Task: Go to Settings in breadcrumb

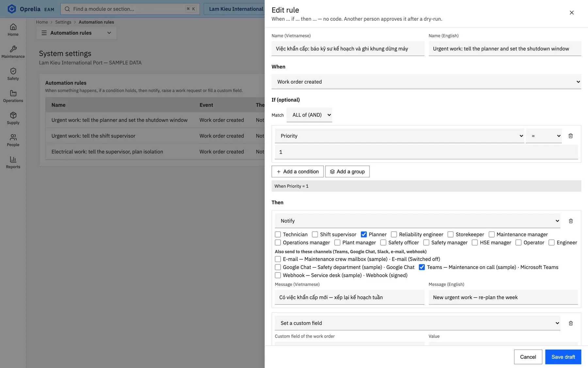Action: 63,22
